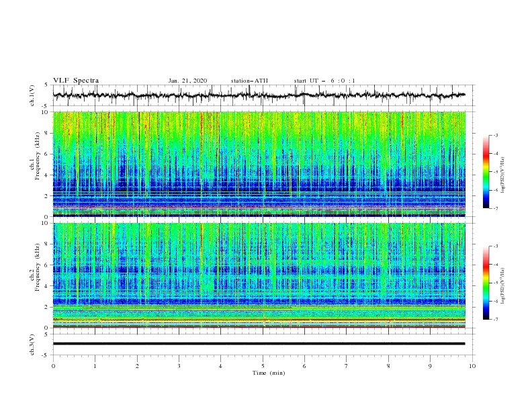Viewport: 532px width, 411px height.
Task: Click the "-5" tick on ch.3(V) axis
Action: click(x=46, y=355)
